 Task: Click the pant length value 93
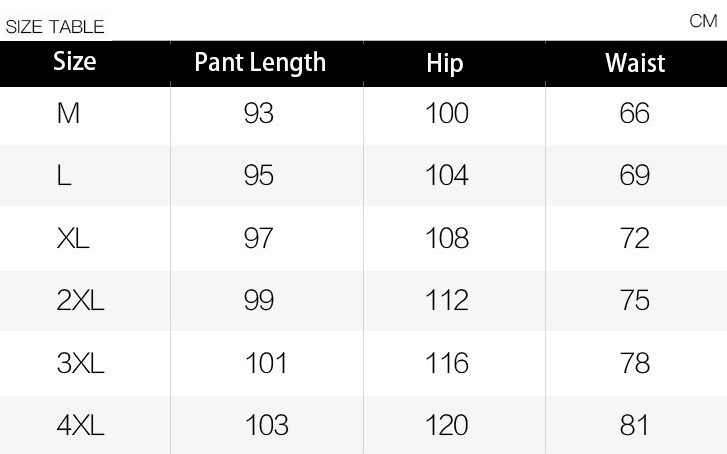click(x=258, y=114)
